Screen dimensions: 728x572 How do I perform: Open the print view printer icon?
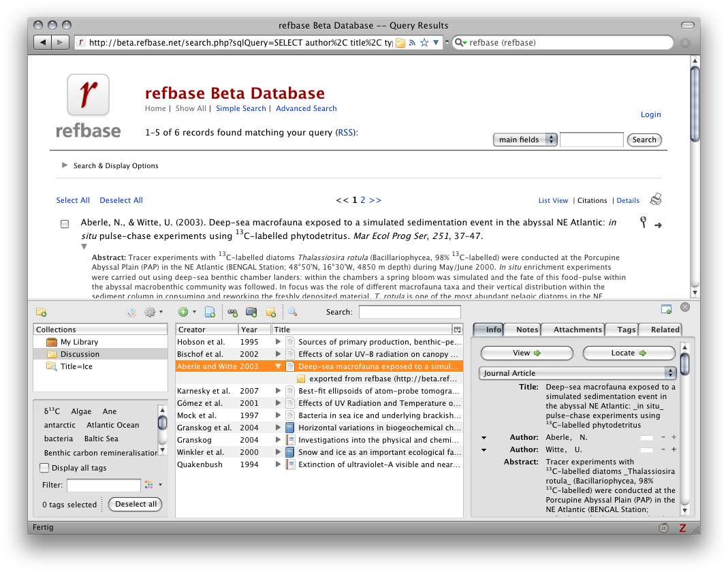click(x=656, y=200)
